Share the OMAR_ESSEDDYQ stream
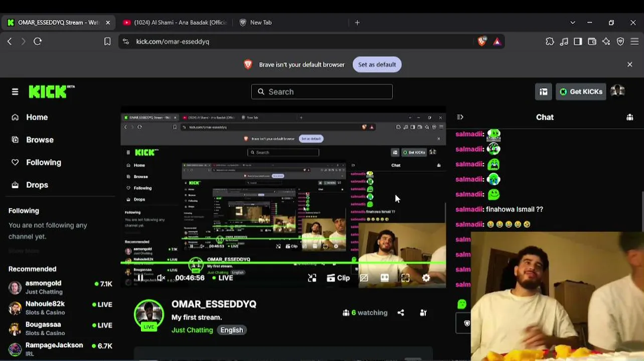 pyautogui.click(x=401, y=313)
